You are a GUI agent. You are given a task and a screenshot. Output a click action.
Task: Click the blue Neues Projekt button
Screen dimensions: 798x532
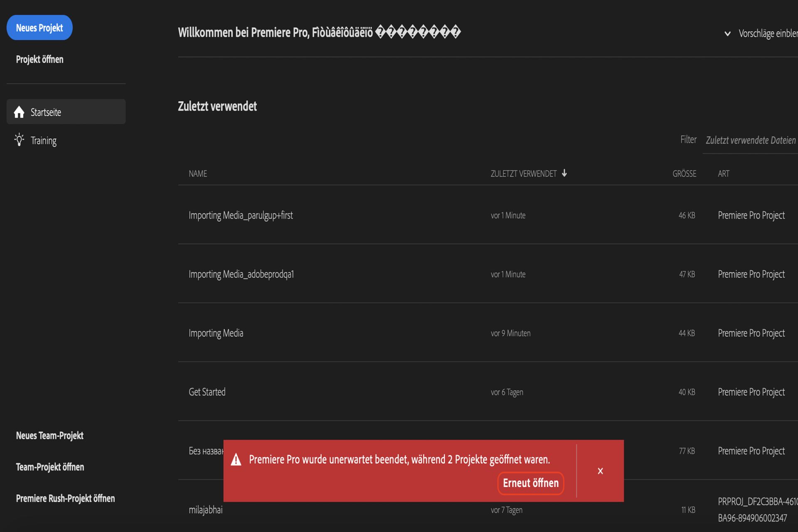[39, 27]
